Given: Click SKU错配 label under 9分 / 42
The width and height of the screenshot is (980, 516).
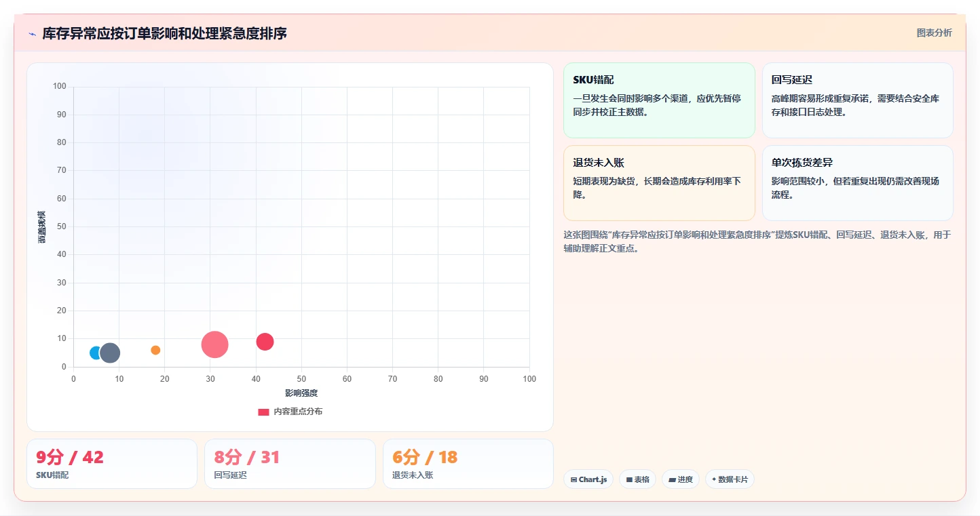Looking at the screenshot, I should pos(52,475).
